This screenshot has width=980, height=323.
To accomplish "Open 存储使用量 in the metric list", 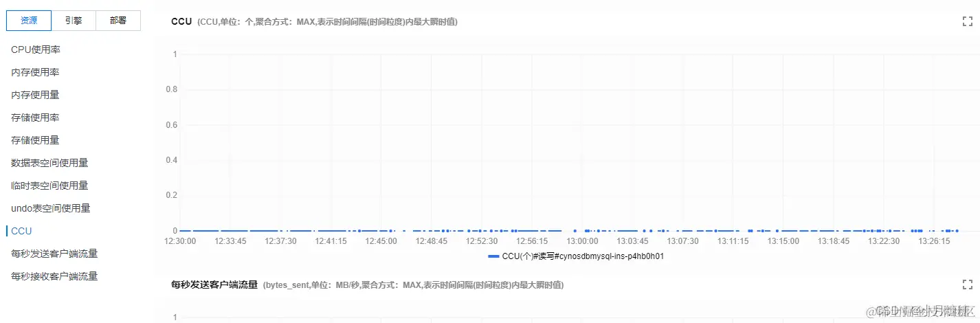I will 35,140.
